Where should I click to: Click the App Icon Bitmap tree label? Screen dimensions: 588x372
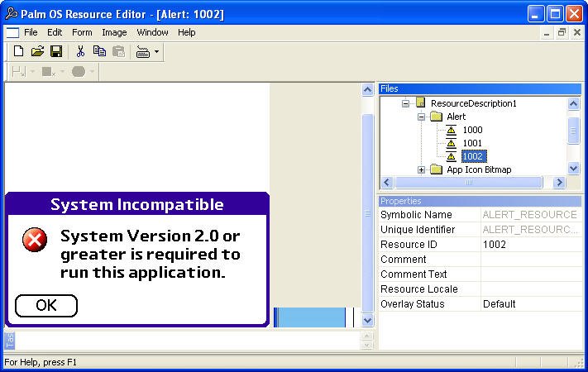(x=479, y=169)
